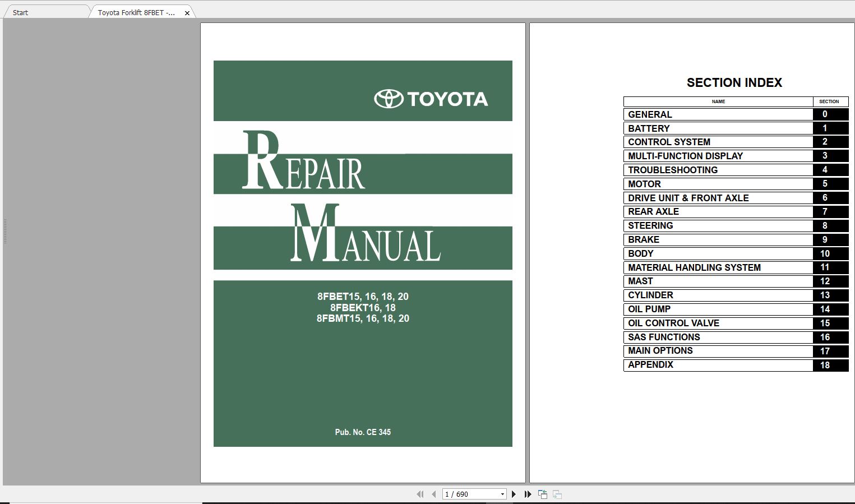This screenshot has height=504, width=855.
Task: Click next view icon in navigation bar
Action: pos(557,494)
